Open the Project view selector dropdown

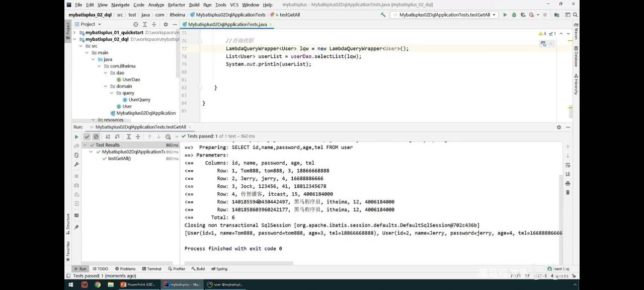[x=88, y=24]
